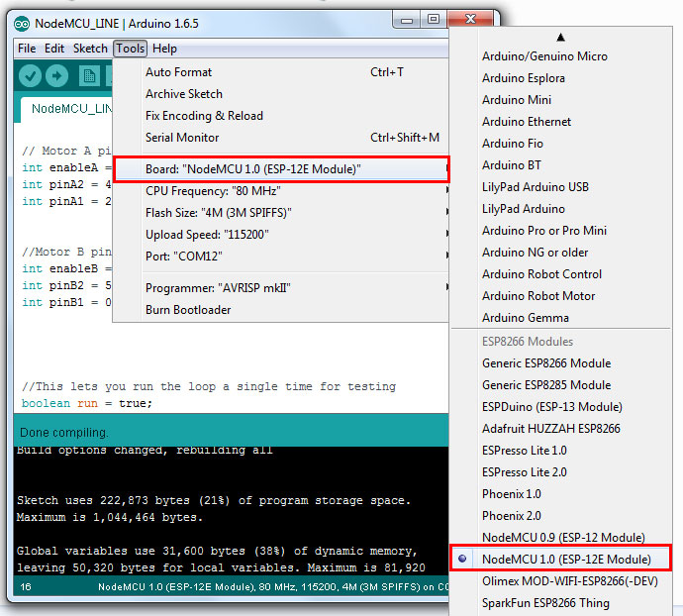Expand the Upload Speed submenu

coord(281,234)
